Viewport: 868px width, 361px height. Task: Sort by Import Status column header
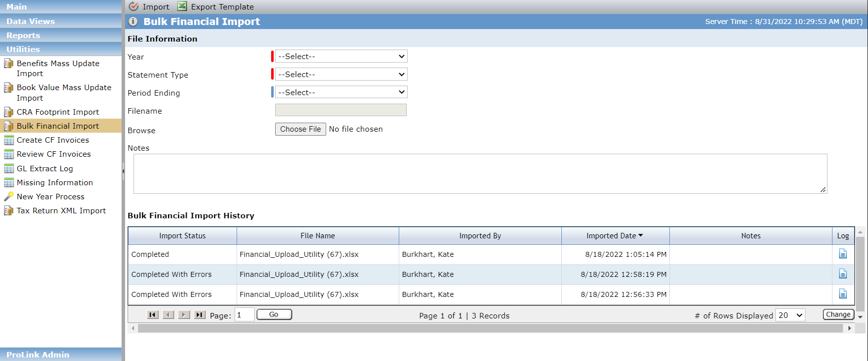point(183,236)
